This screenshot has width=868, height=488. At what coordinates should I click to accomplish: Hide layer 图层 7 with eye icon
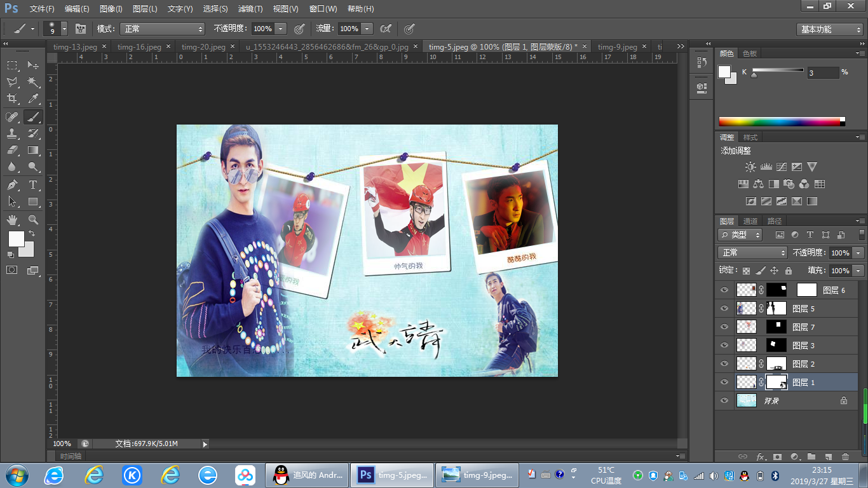pyautogui.click(x=724, y=327)
